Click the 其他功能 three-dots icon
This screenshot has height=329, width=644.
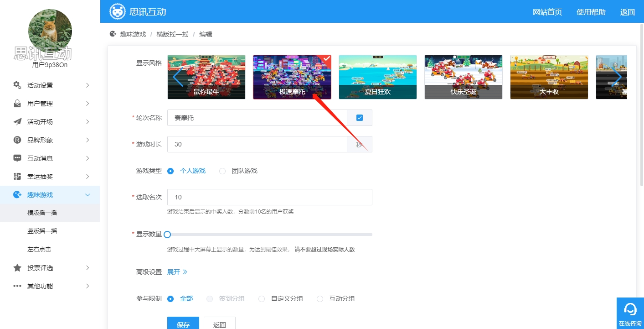[x=17, y=286]
